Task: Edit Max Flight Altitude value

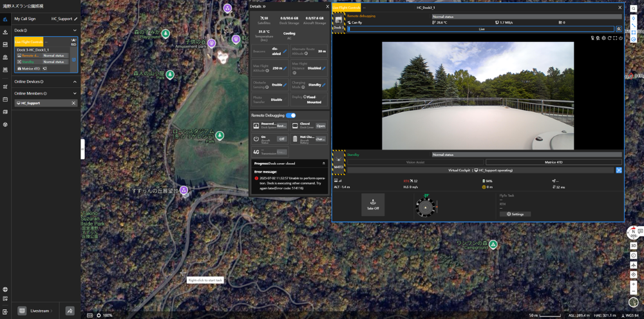Action: click(285, 68)
